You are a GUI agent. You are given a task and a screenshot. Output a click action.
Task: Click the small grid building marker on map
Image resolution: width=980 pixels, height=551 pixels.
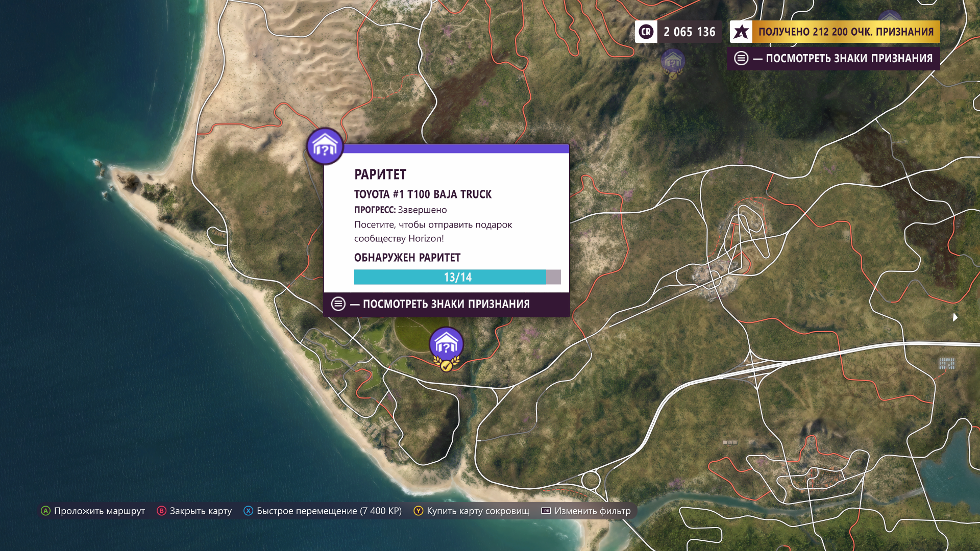click(947, 363)
